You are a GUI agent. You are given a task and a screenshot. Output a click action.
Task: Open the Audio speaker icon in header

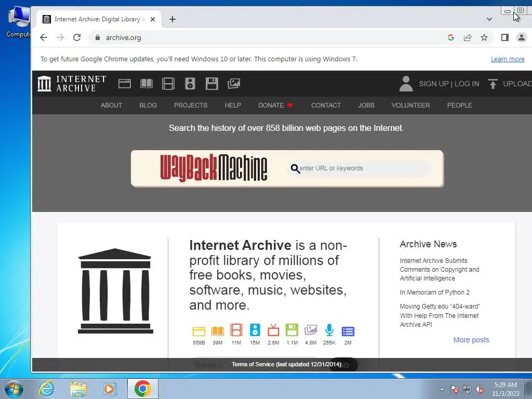[x=190, y=84]
